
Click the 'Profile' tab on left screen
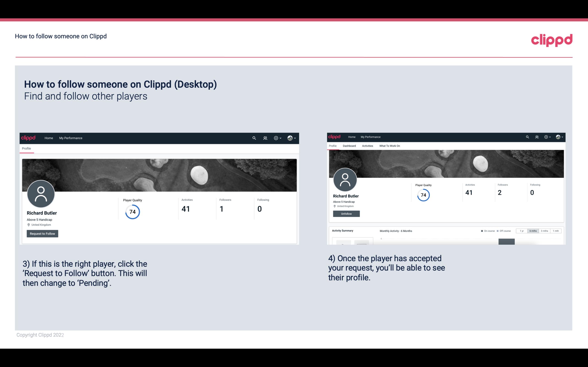pos(26,148)
